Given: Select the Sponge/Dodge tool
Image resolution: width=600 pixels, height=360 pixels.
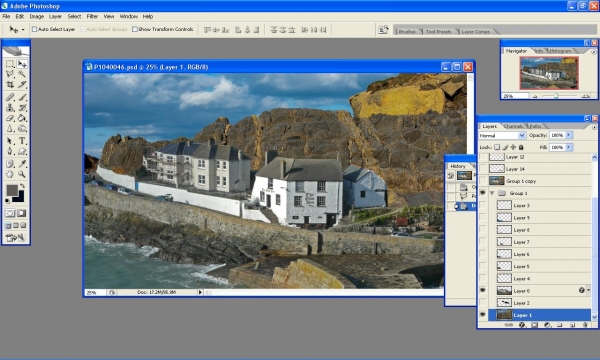Looking at the screenshot, I should point(22,128).
